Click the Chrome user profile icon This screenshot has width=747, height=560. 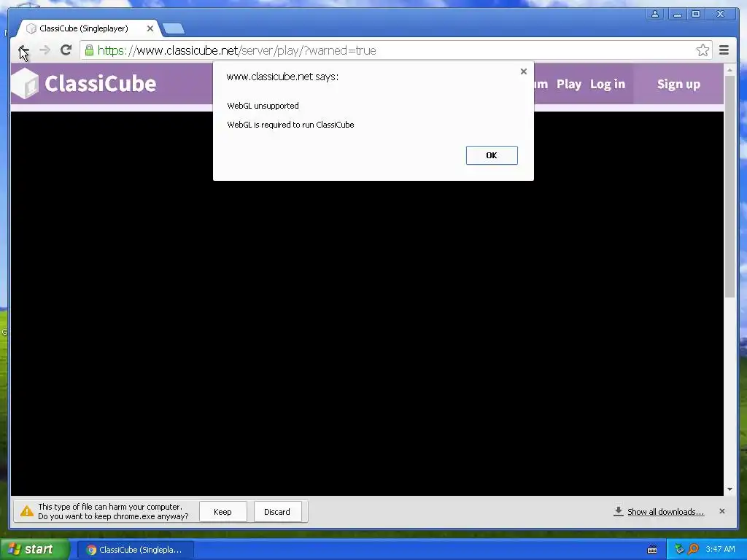pyautogui.click(x=655, y=14)
